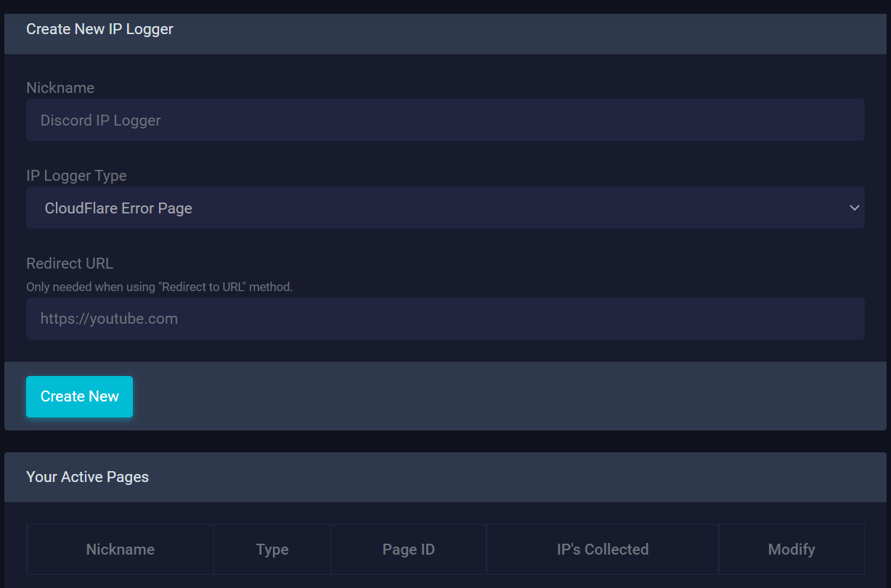The width and height of the screenshot is (891, 588).
Task: Click the 'Only needed when using' hint text
Action: (159, 287)
